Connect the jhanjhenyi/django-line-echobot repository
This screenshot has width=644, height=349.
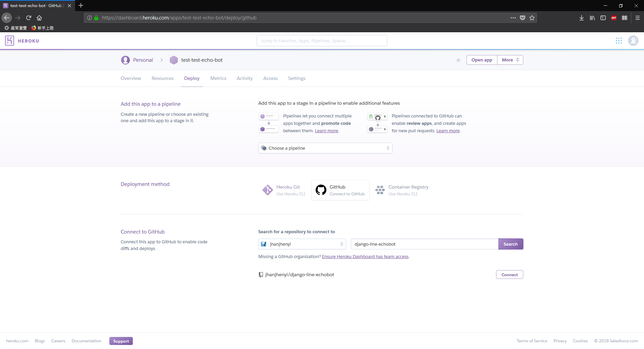[x=509, y=275]
